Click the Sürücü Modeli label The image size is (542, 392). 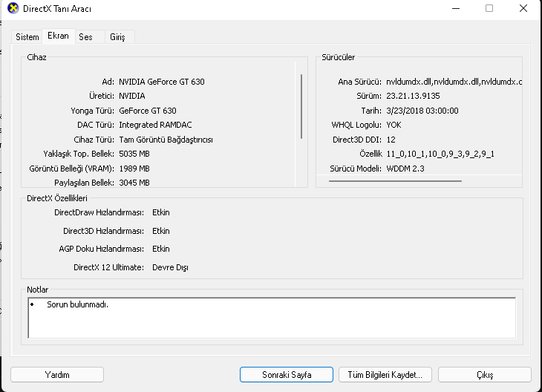tap(356, 169)
